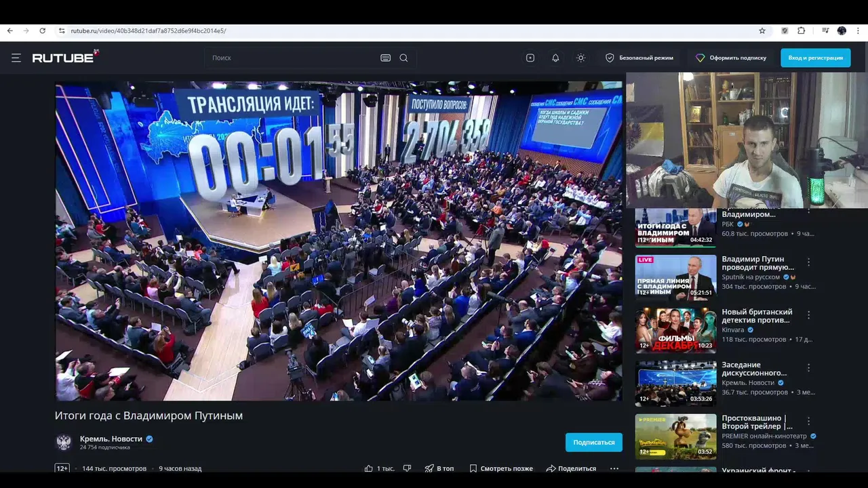Open PREMIER онлайн-кинотеатр channel link

click(764, 436)
